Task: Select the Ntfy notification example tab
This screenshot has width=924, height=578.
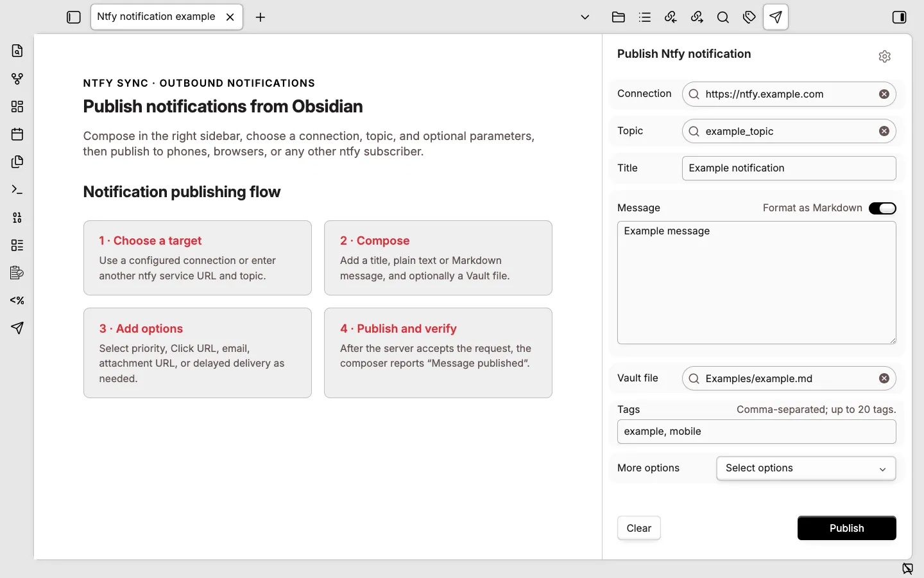Action: 167,17
